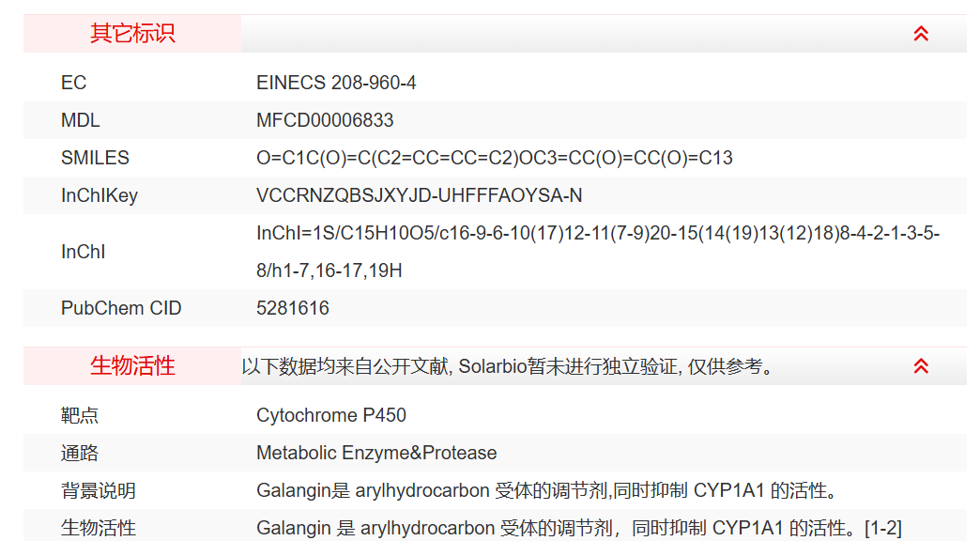The width and height of the screenshot is (980, 541).
Task: Click PubChem CID 5281616
Action: [x=293, y=308]
